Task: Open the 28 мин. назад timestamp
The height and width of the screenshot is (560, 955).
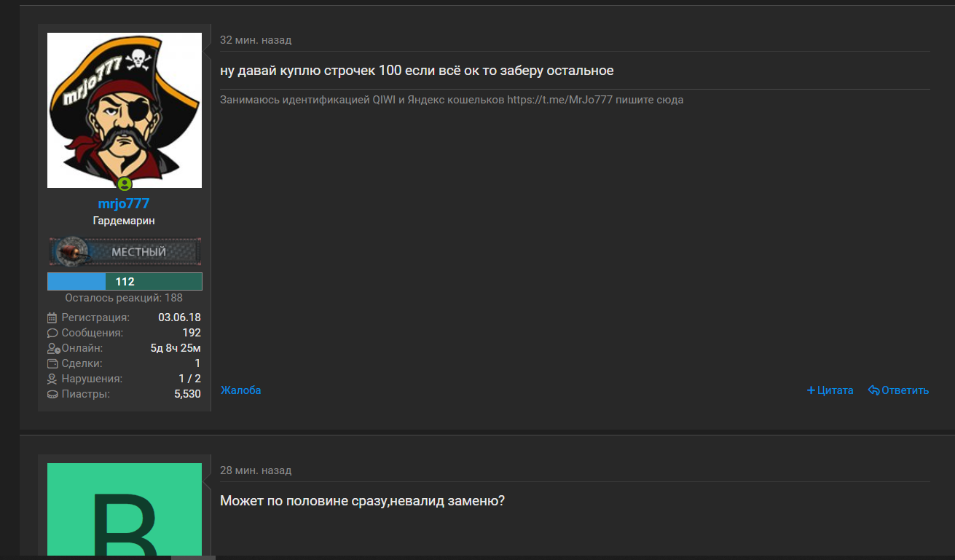Action: [256, 470]
